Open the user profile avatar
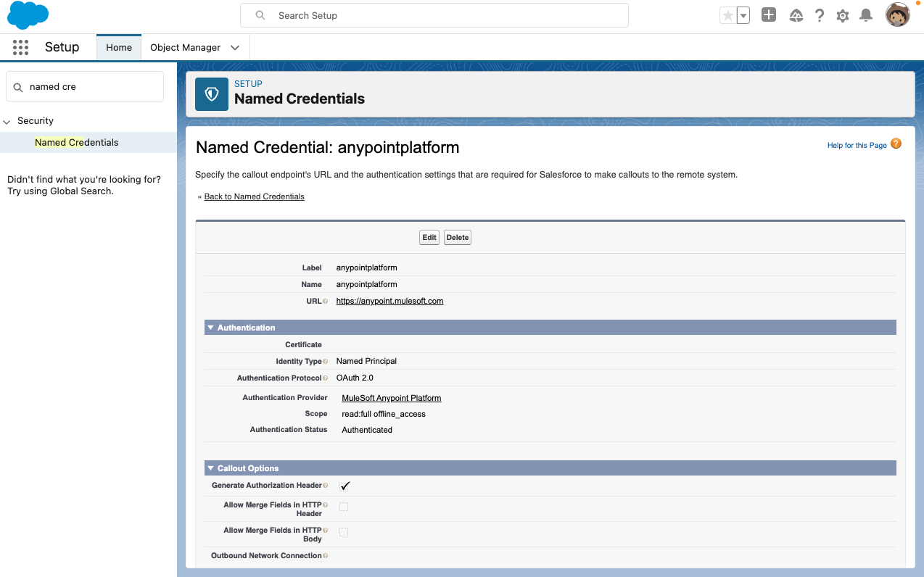This screenshot has width=924, height=577. click(898, 15)
